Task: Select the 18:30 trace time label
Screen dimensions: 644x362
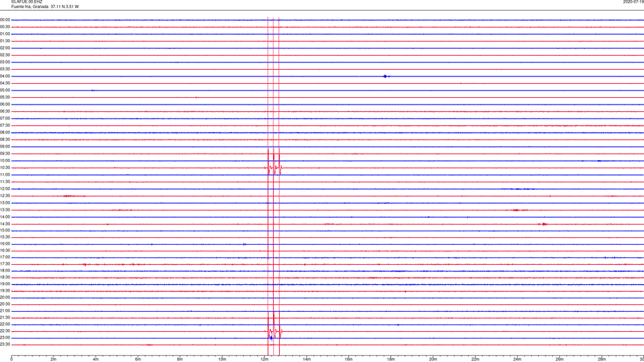Action: tap(5, 278)
